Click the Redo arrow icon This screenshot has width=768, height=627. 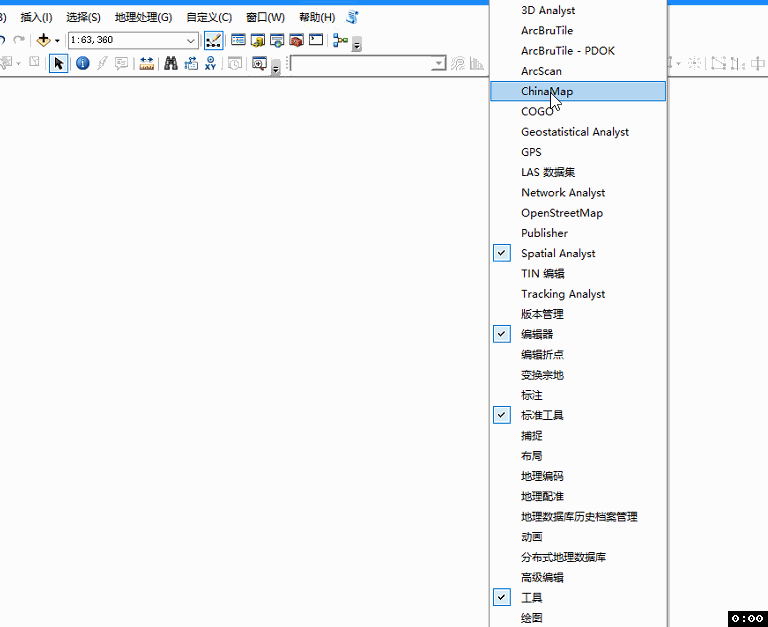pyautogui.click(x=19, y=40)
